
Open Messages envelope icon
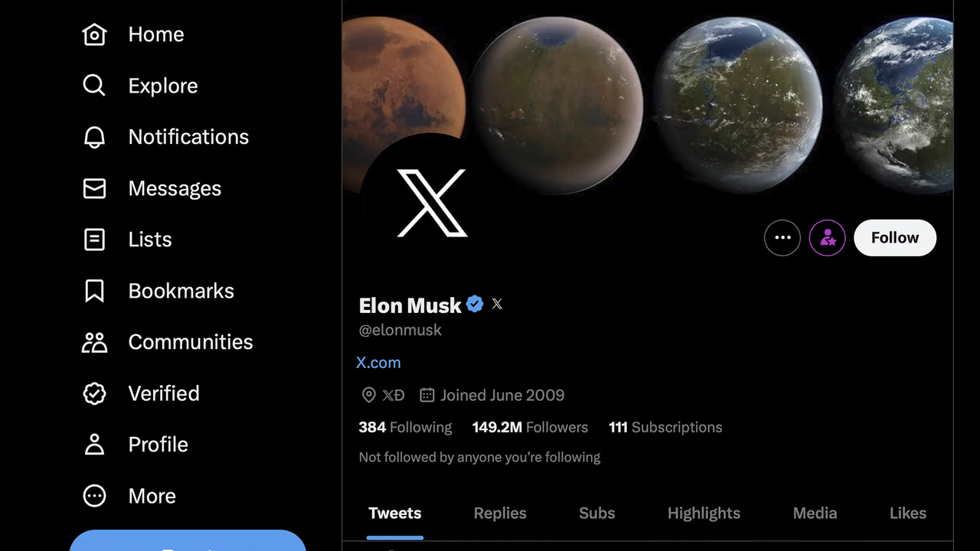point(94,188)
